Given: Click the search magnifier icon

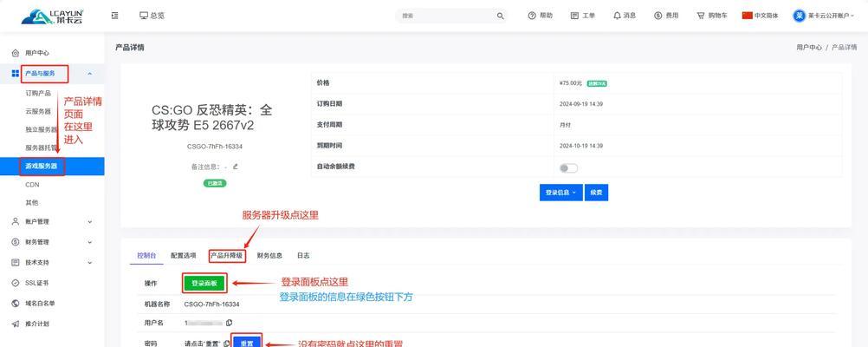Looking at the screenshot, I should click(500, 16).
